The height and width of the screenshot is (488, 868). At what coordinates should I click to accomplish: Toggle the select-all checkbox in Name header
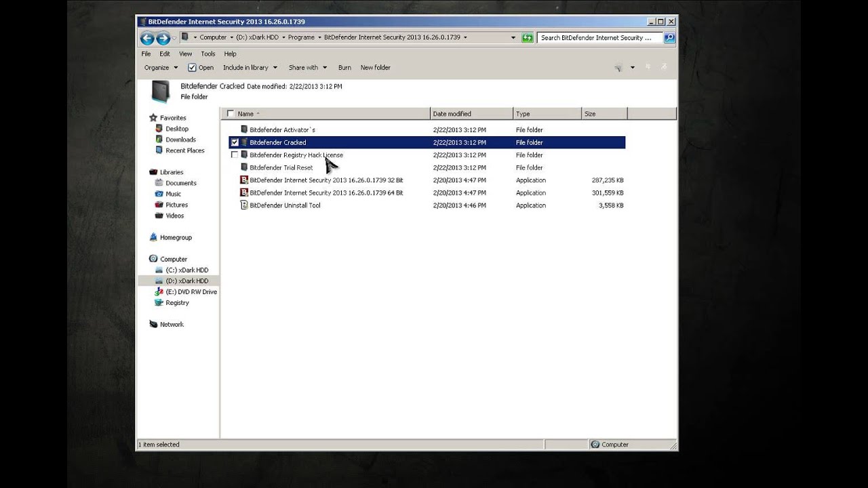231,114
